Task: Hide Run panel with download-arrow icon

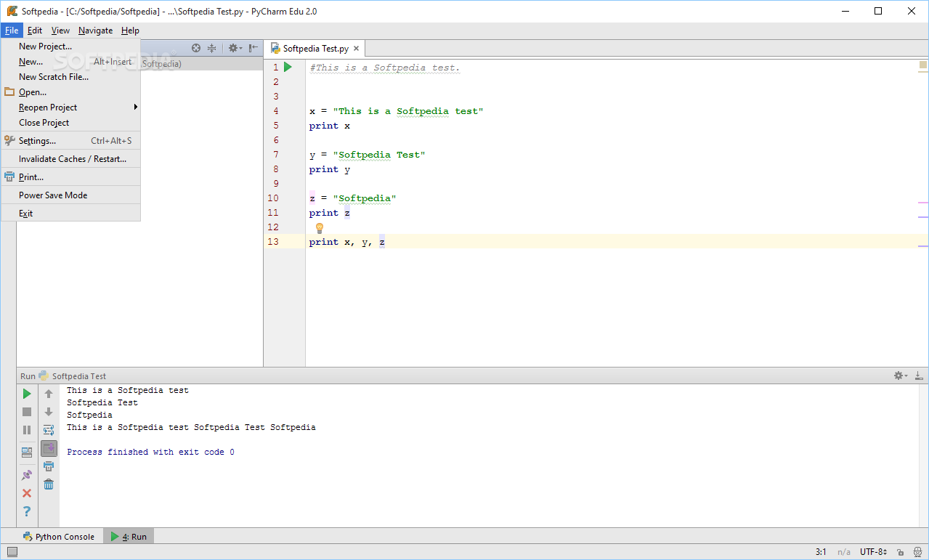Action: (919, 376)
